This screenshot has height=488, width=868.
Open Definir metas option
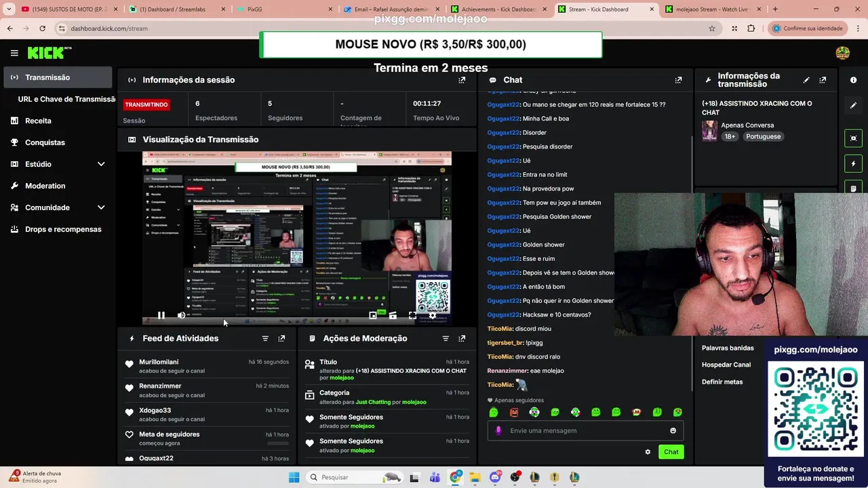tap(722, 382)
